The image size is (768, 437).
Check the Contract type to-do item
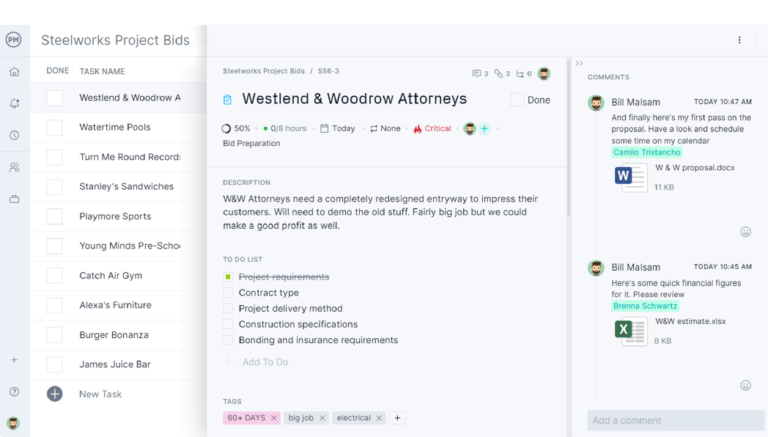click(228, 293)
